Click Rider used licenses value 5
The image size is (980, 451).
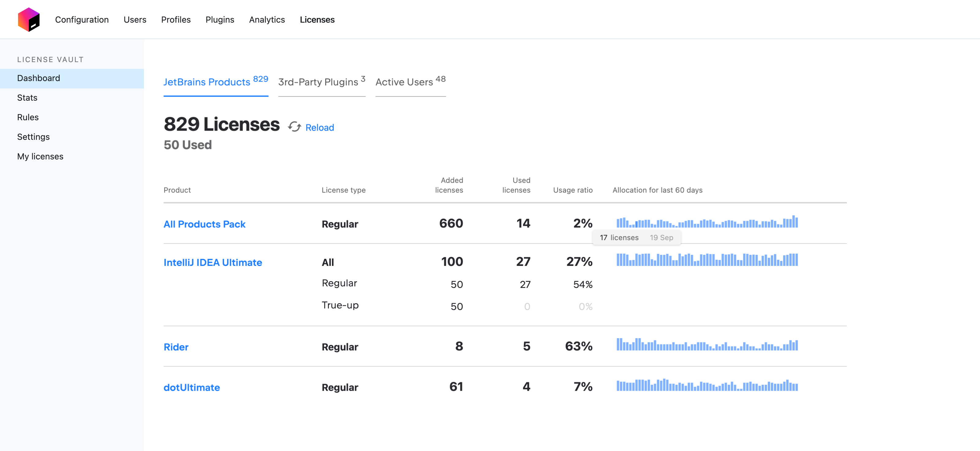[526, 346]
